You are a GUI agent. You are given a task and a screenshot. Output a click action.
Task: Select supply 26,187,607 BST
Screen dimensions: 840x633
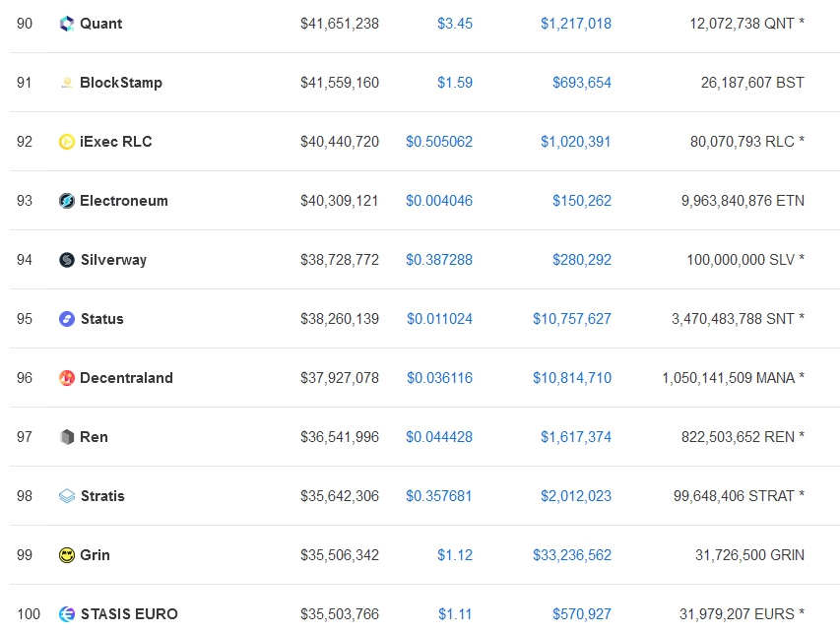coord(752,83)
